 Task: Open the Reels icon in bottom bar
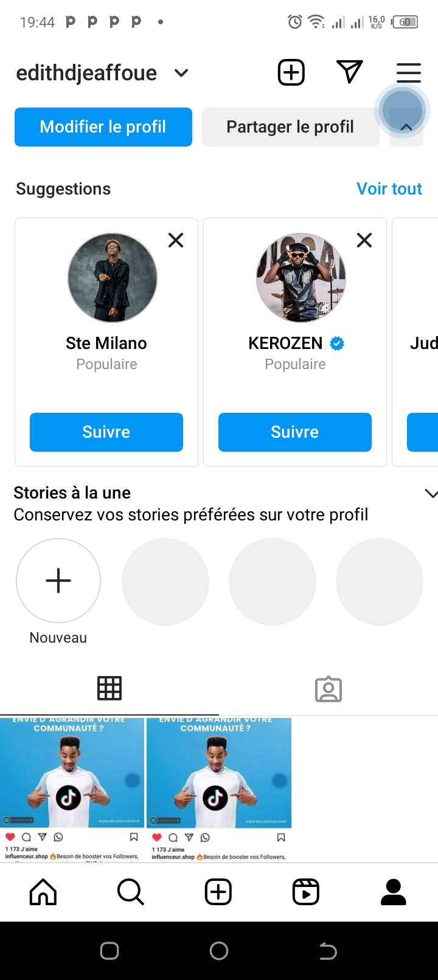point(306,892)
